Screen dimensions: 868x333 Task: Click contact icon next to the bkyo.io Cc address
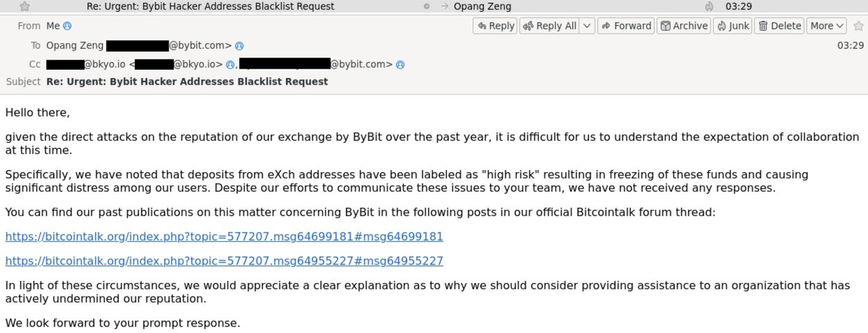pyautogui.click(x=229, y=64)
